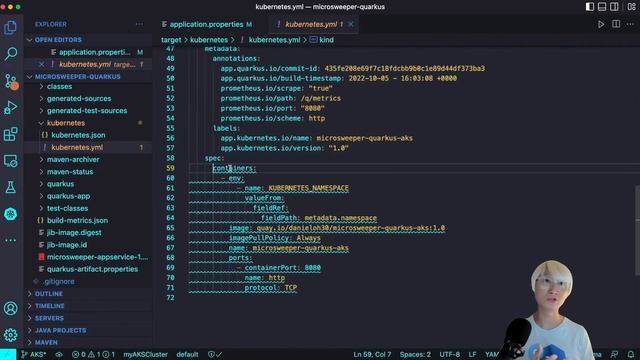The height and width of the screenshot is (360, 640).
Task: Open jib-image.id file
Action: (x=67, y=245)
